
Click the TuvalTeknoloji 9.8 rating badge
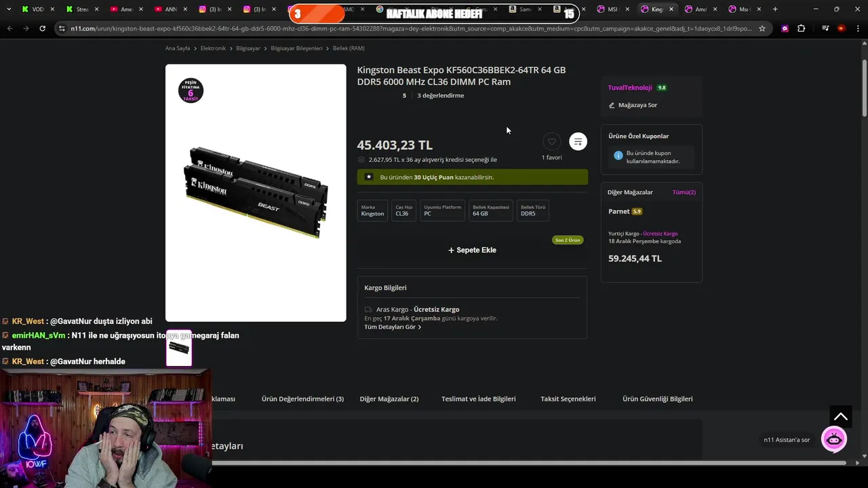tap(662, 87)
